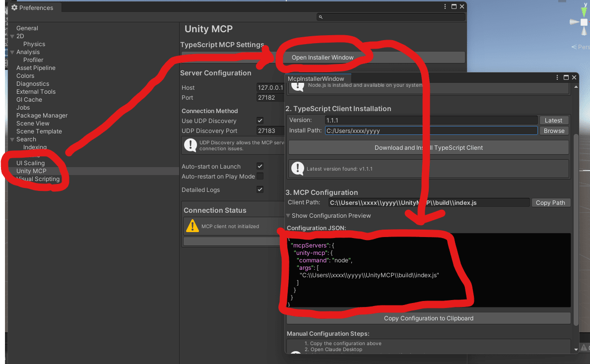Screen dimensions: 590x364
Task: Open Scene Template preferences
Action: 39,131
